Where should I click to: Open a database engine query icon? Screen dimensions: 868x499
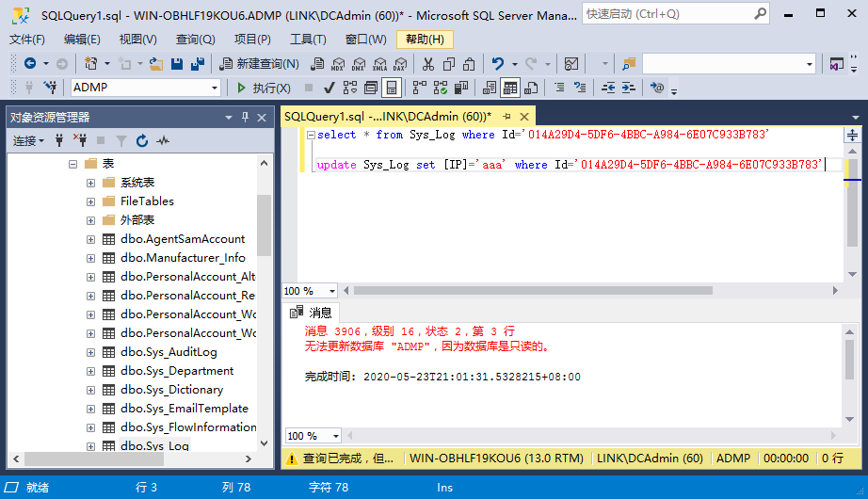point(317,64)
